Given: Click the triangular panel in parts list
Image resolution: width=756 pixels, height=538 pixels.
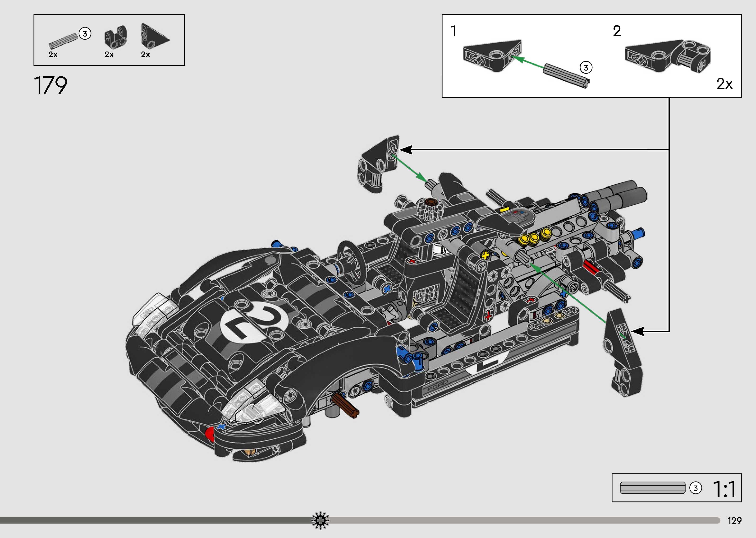Looking at the screenshot, I should coord(153,37).
